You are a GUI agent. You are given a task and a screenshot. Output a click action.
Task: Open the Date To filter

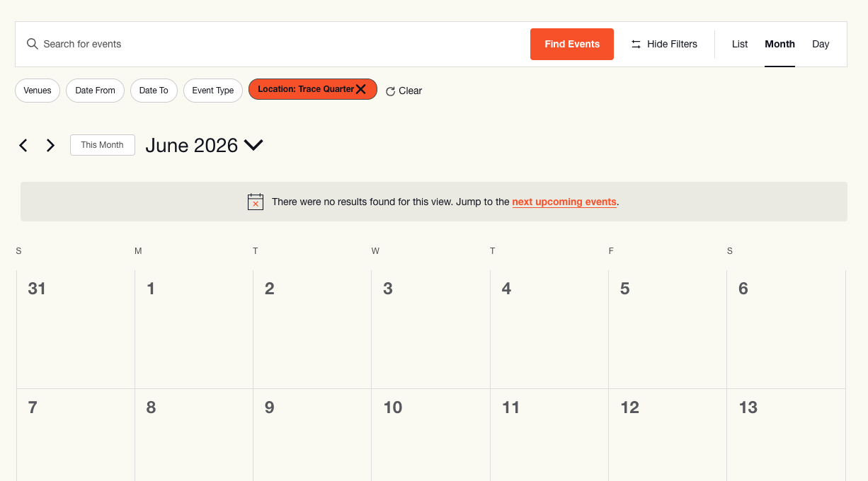tap(154, 91)
